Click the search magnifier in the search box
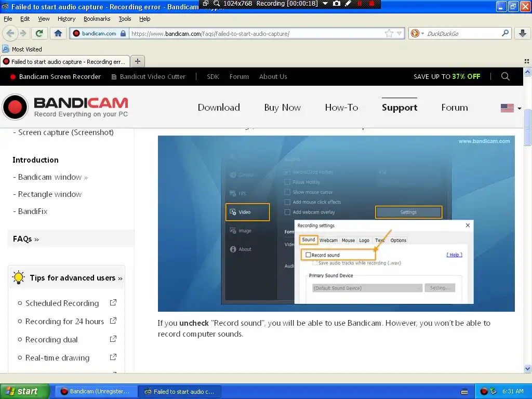Viewport: 532px width, 399px height. click(x=505, y=33)
